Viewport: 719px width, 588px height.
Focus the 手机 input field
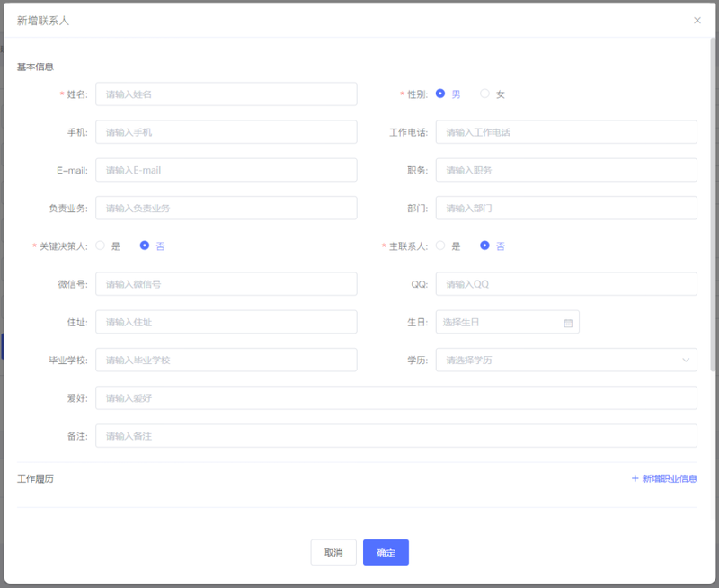tap(226, 132)
